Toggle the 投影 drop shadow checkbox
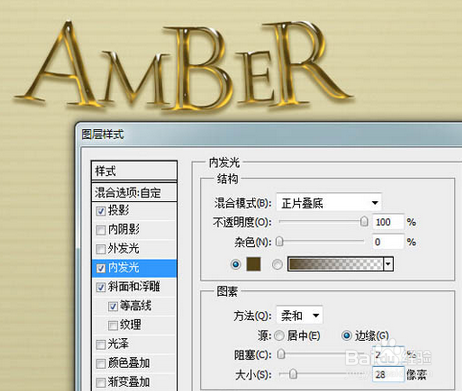 [x=101, y=211]
